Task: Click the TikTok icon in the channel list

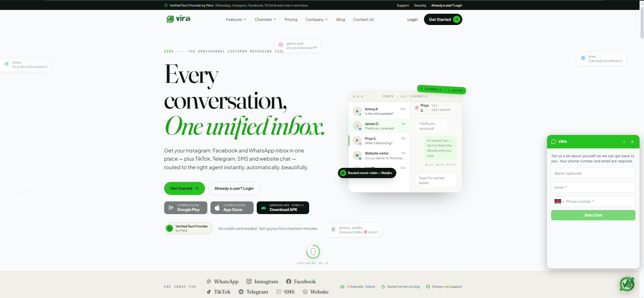Action: click(x=209, y=292)
